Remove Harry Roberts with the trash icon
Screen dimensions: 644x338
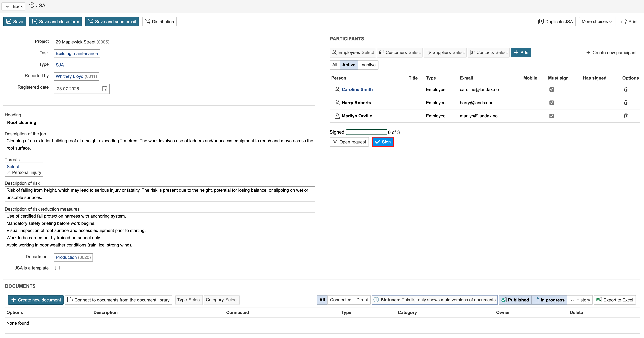[626, 103]
